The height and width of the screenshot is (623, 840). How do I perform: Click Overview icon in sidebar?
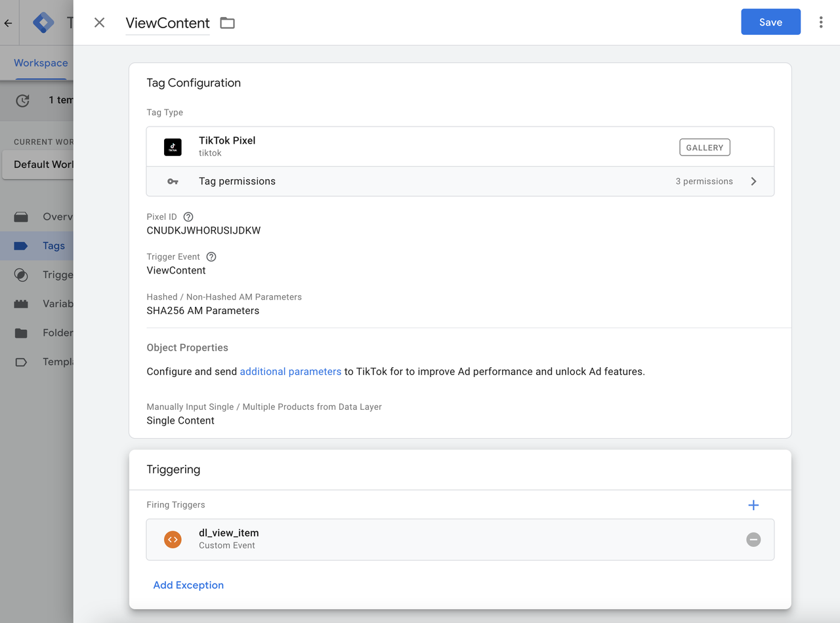(x=21, y=217)
